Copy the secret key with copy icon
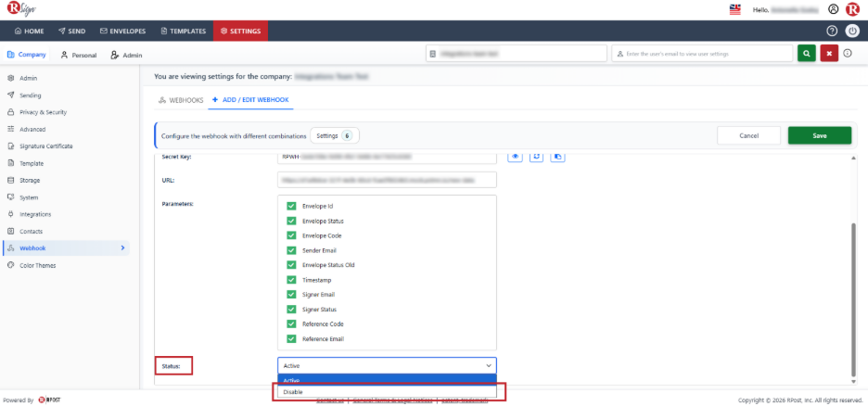 (x=557, y=157)
